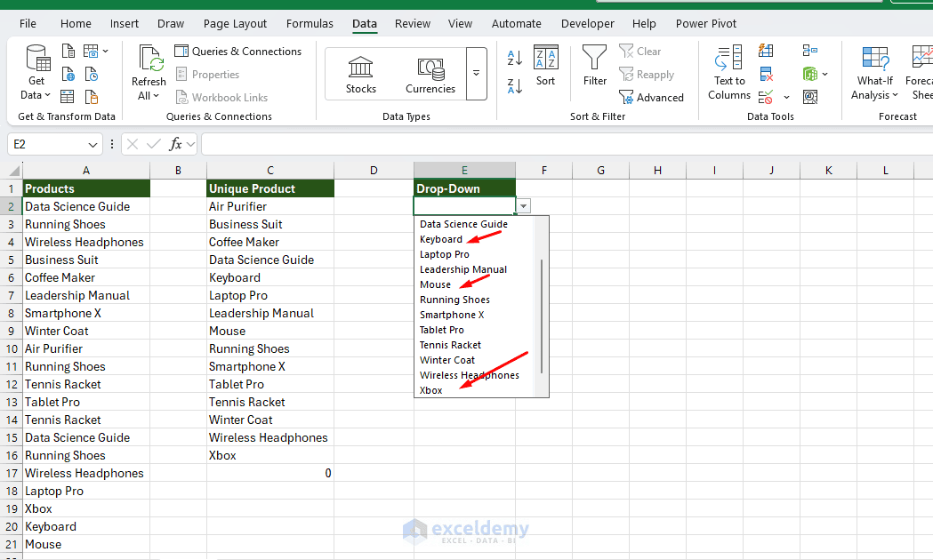Click the From Text/CSV icon
The height and width of the screenshot is (560, 933).
[x=68, y=52]
